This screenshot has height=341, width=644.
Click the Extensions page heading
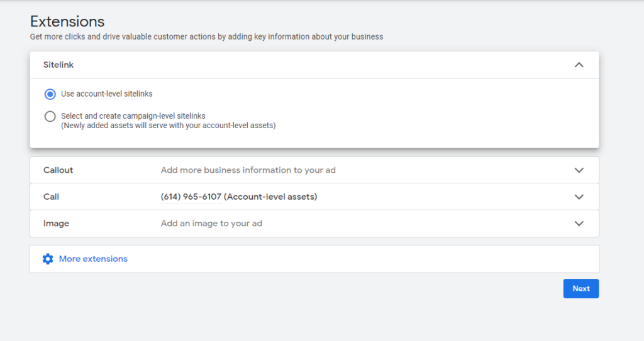pyautogui.click(x=67, y=21)
